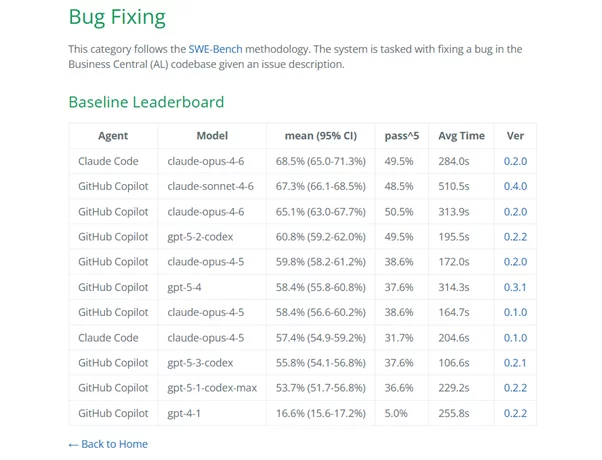Viewport: 602px width, 460px height.
Task: Select the claude-sonnet-4-6 model cell
Action: point(210,186)
